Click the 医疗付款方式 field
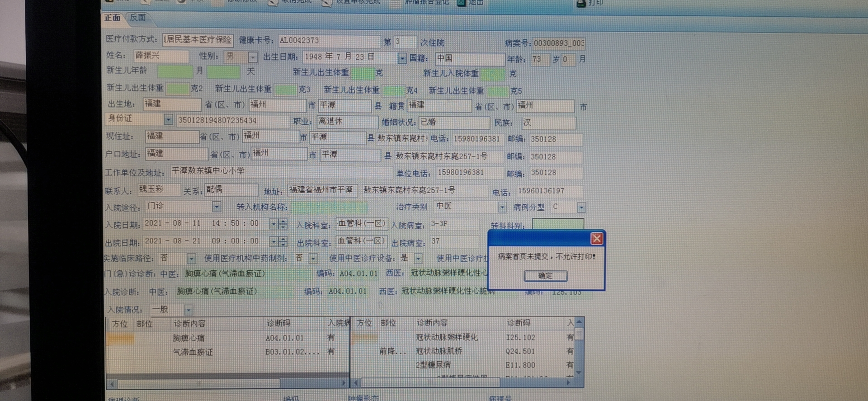The image size is (868, 401). coord(198,40)
